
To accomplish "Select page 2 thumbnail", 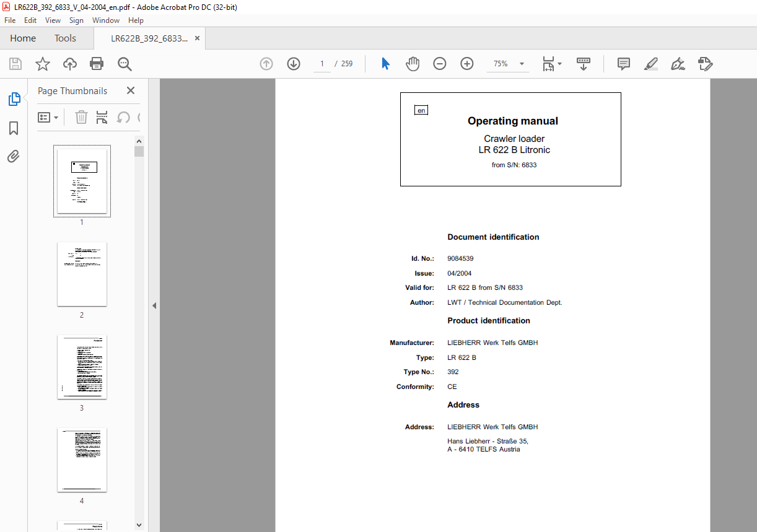I will (x=82, y=274).
